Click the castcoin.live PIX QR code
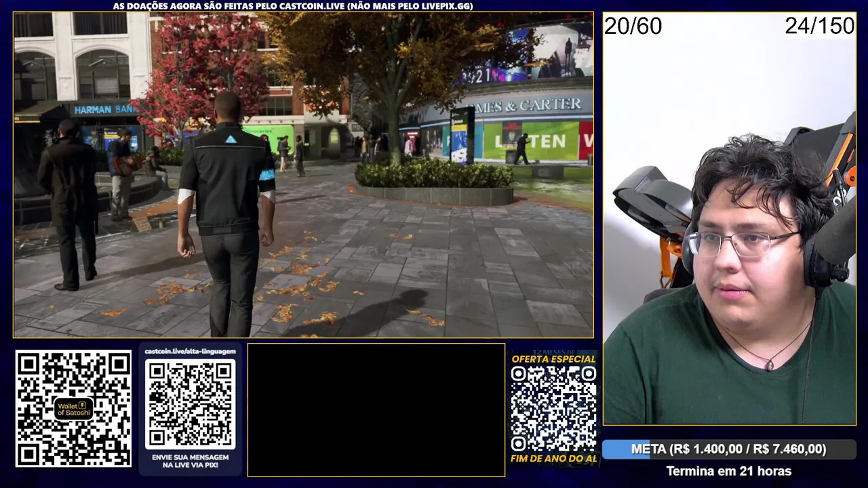 (x=190, y=403)
